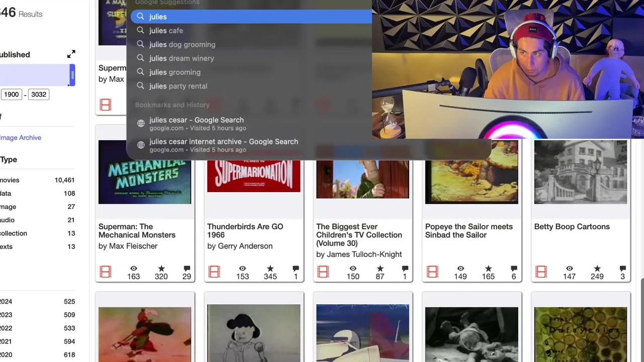
Task: Open the Image Archive link
Action: tap(21, 138)
